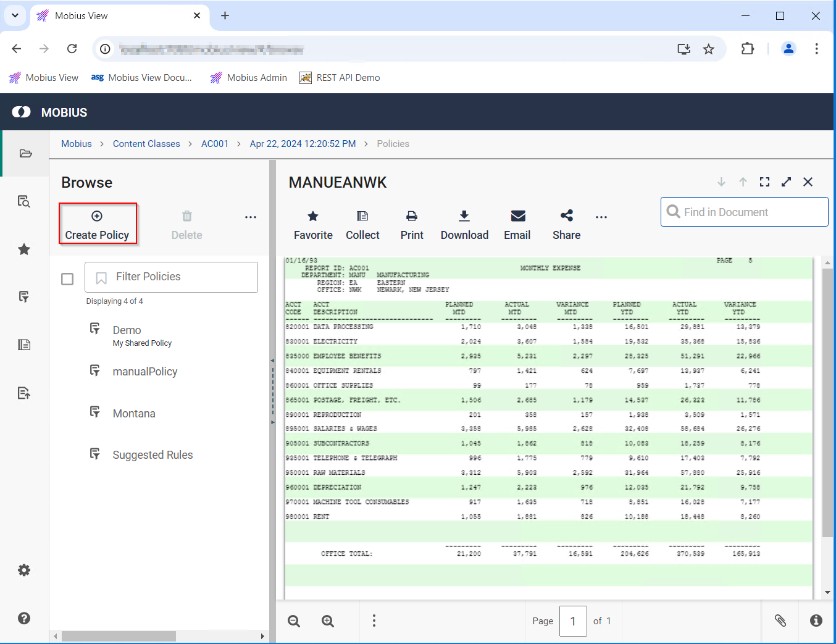Open more options in Browse panel

click(x=250, y=217)
